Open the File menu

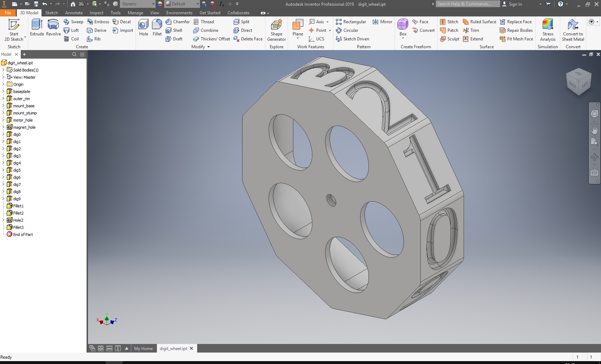click(8, 13)
